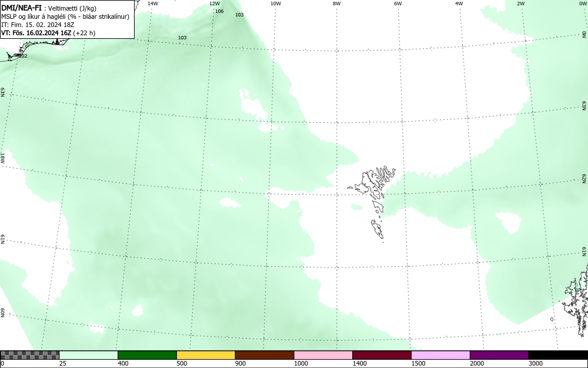Click the 102 pressure label near the coastline
588x368 pixels.
(x=23, y=56)
